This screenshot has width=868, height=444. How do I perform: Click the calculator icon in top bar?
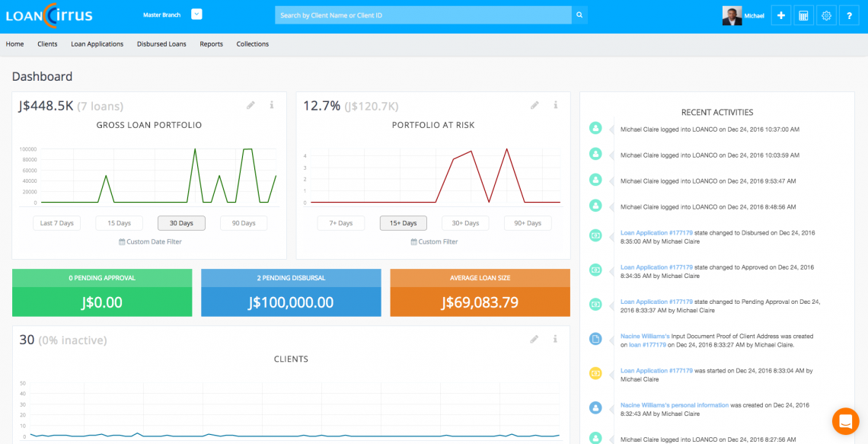coord(803,15)
